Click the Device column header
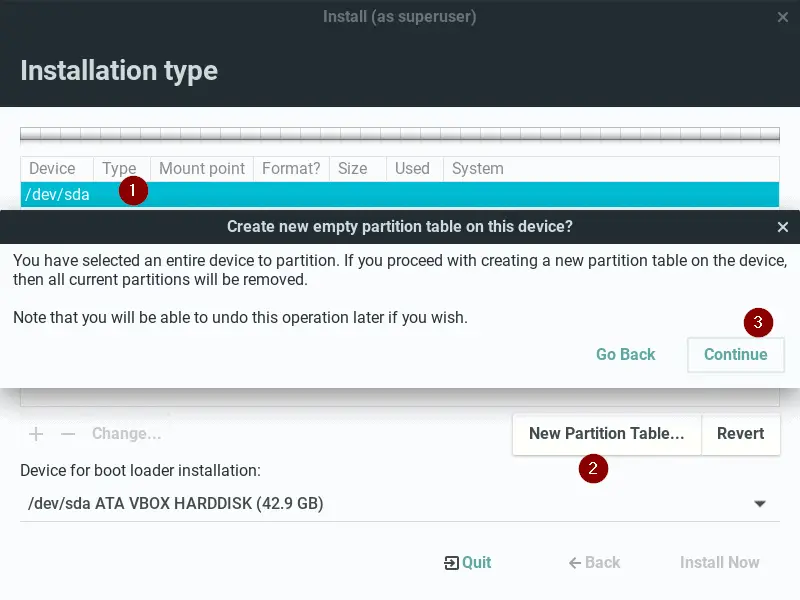800x600 pixels. 57,169
